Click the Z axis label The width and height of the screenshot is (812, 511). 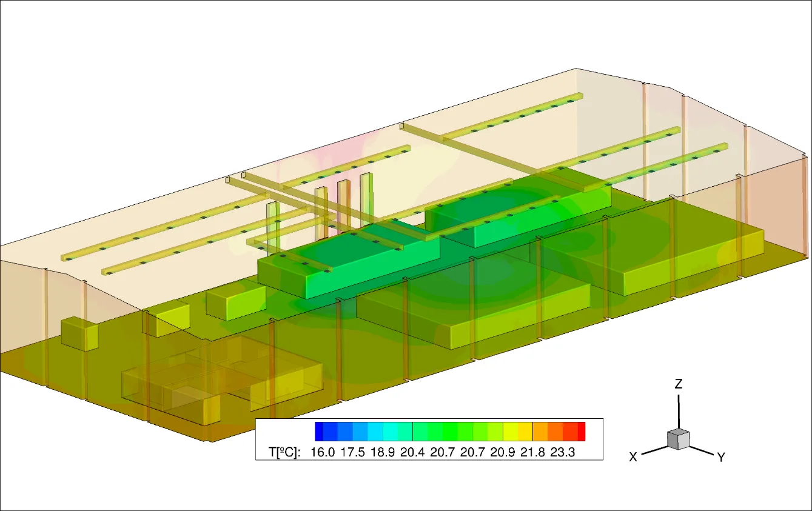click(x=679, y=384)
